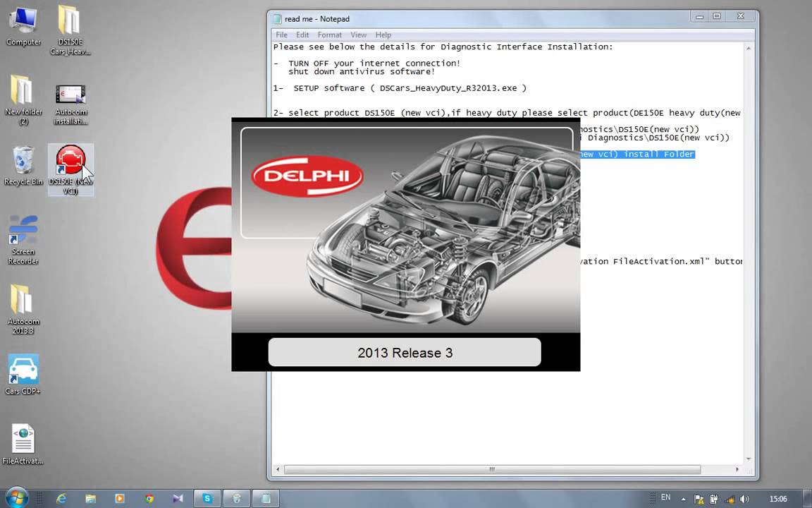Image resolution: width=812 pixels, height=508 pixels.
Task: Open Visual Studio from the taskbar
Action: [x=178, y=499]
